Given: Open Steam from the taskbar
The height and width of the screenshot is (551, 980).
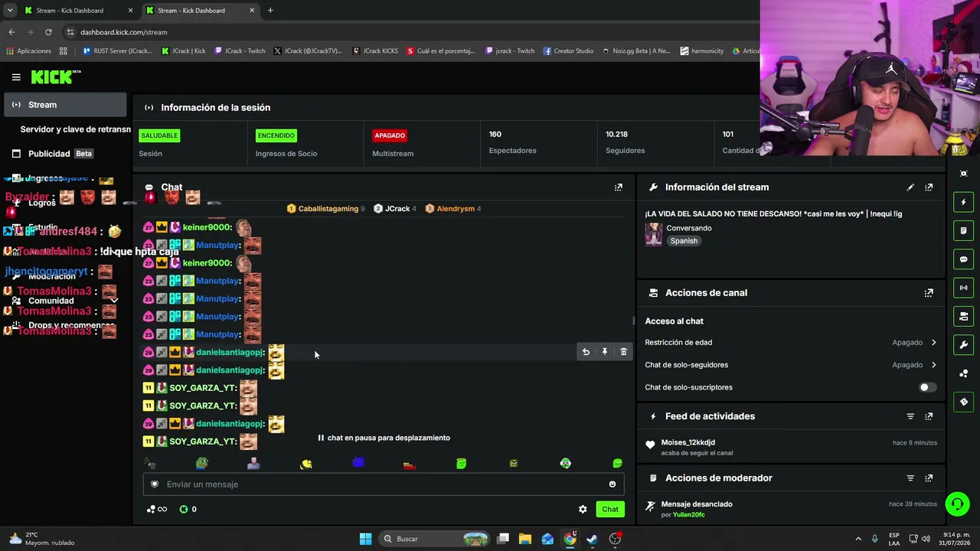Looking at the screenshot, I should click(x=592, y=539).
